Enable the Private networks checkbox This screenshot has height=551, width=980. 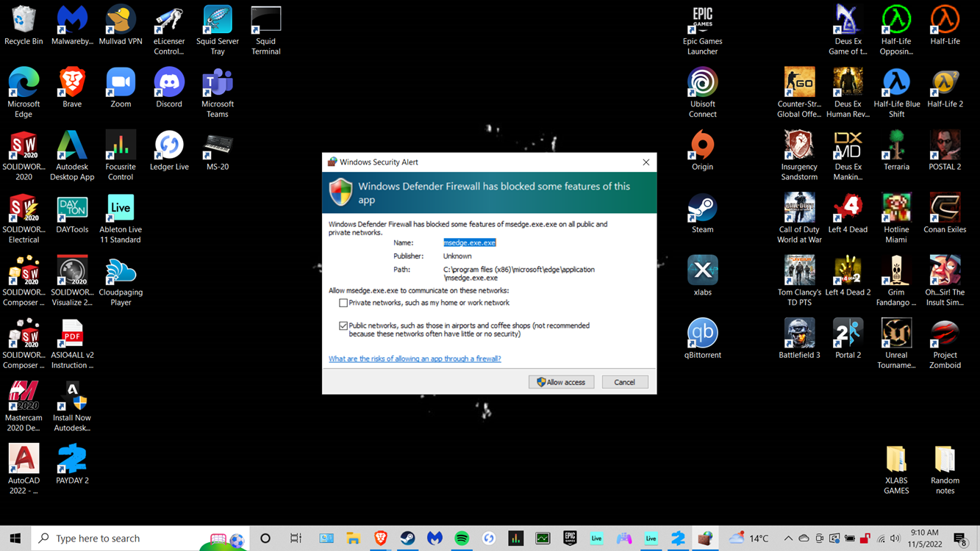click(343, 303)
